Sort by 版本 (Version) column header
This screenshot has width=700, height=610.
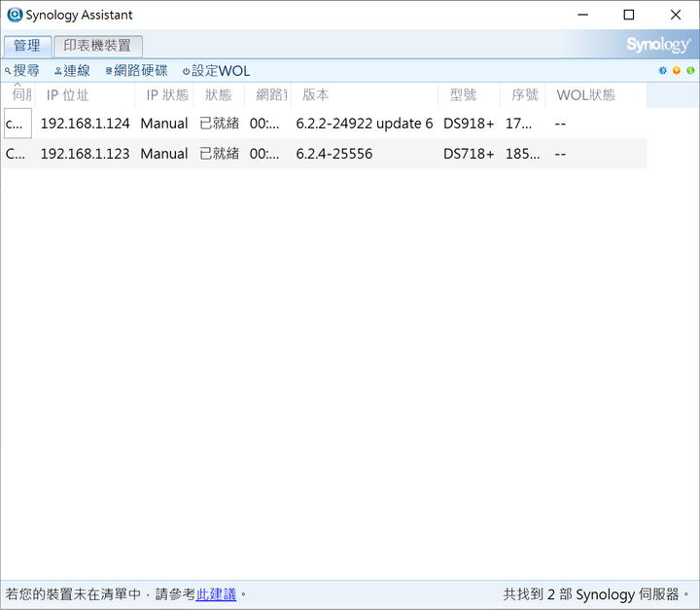tap(365, 95)
